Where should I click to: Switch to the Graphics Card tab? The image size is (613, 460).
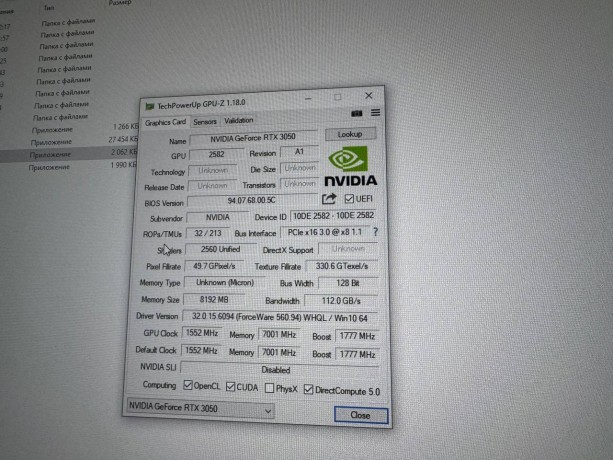165,122
